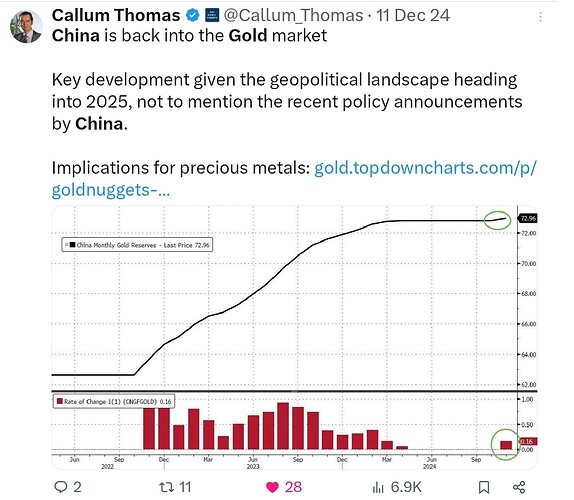Screen dimensions: 574x500
Task: Click the affiliate organization badge icon
Action: [212, 15]
